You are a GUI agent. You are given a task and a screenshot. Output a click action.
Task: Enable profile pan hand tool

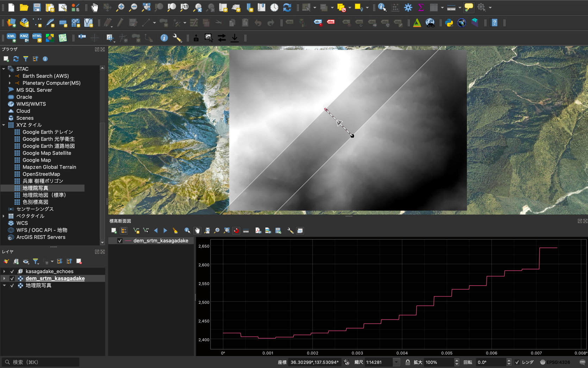(x=197, y=231)
